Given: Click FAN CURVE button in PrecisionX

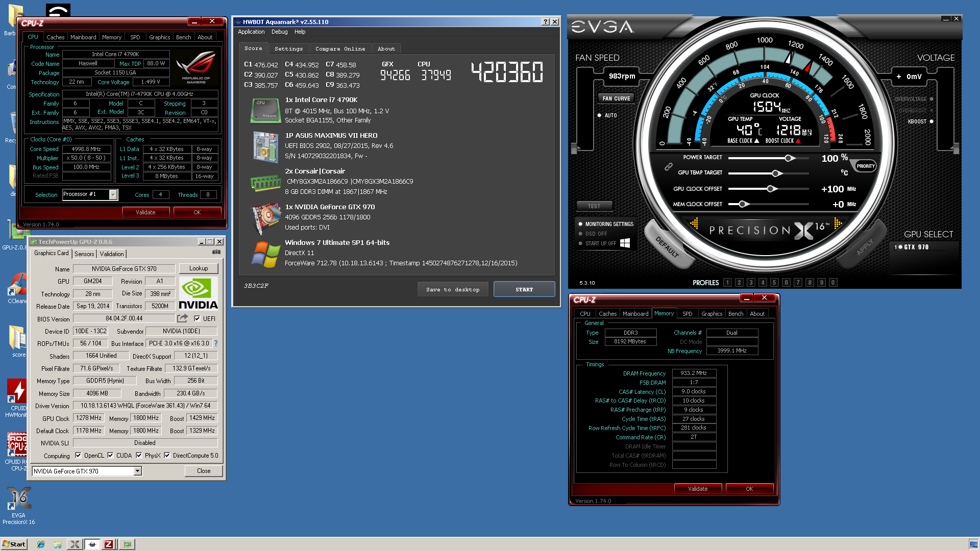Looking at the screenshot, I should click(616, 98).
